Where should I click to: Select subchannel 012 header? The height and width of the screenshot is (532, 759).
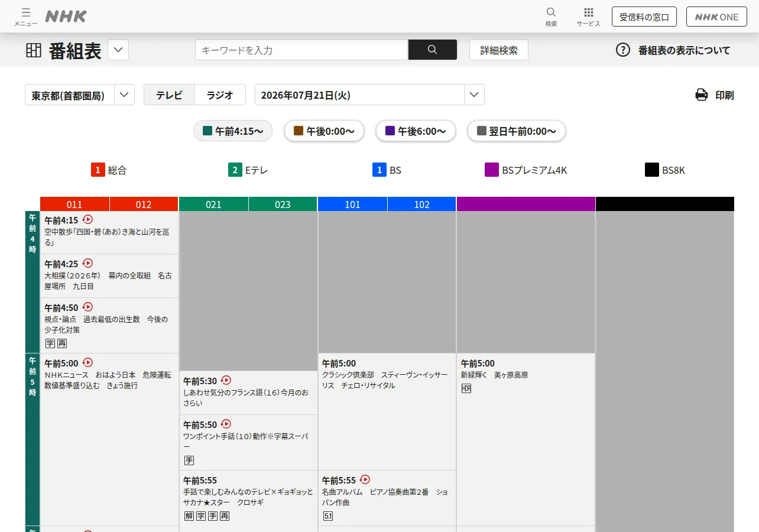pos(144,205)
